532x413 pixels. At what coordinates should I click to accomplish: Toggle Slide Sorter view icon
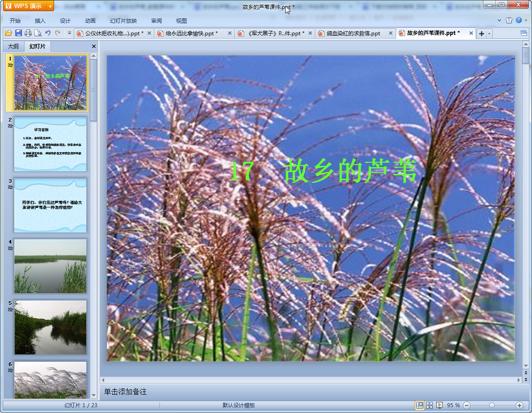click(x=430, y=405)
